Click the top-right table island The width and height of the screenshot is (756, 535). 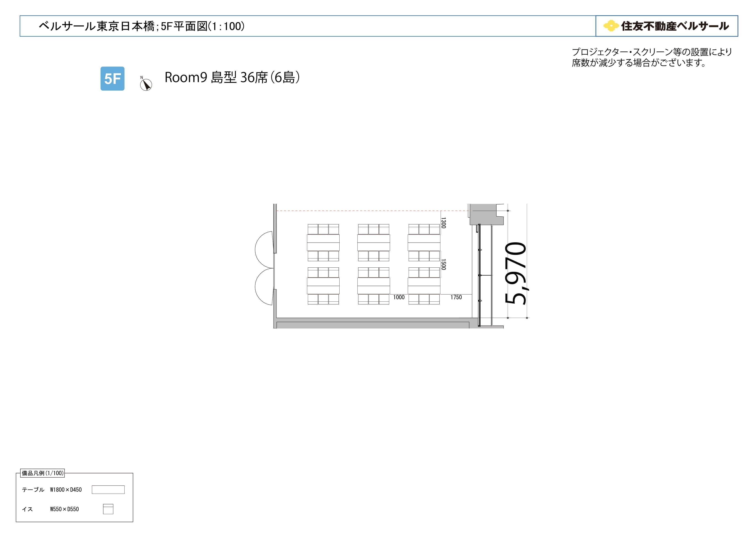tap(424, 243)
